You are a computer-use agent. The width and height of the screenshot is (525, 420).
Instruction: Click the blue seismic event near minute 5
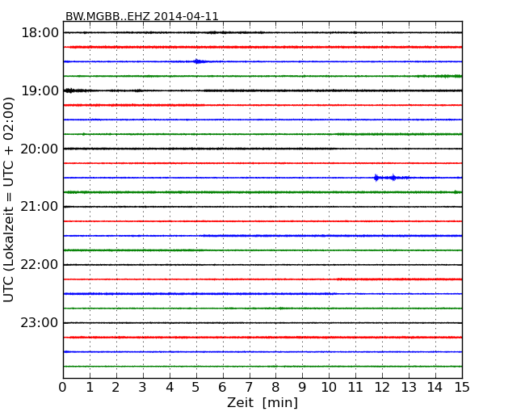click(199, 61)
